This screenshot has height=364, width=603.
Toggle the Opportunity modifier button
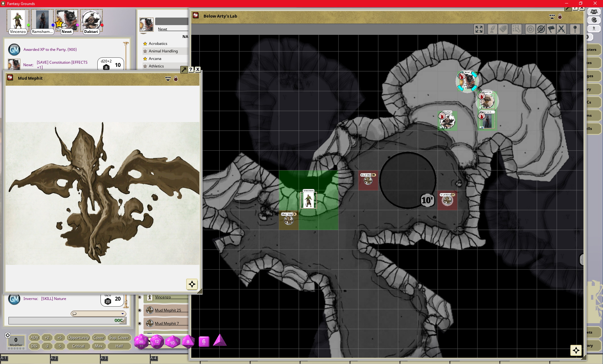[x=79, y=338]
